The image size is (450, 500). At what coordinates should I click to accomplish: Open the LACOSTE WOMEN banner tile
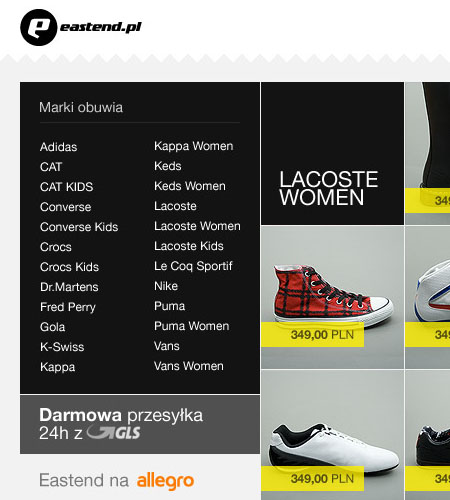tap(332, 153)
